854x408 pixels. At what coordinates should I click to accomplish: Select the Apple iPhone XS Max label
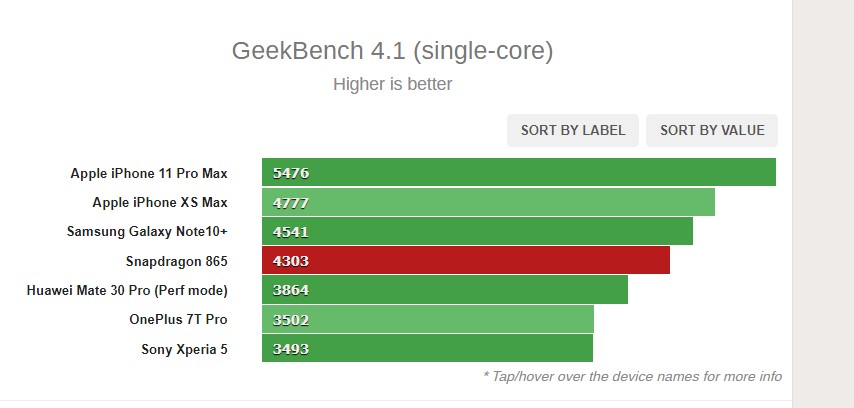point(160,203)
